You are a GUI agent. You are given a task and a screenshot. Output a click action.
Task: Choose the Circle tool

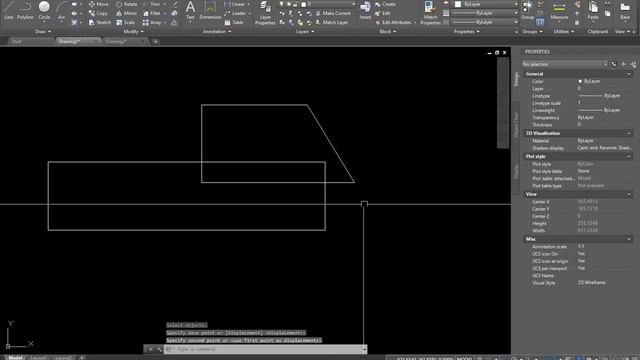[44, 10]
